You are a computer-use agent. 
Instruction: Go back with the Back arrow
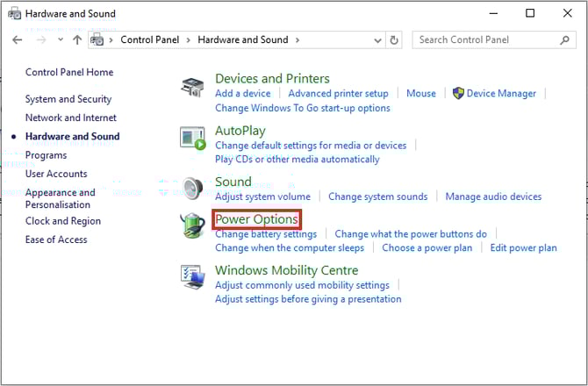coord(18,40)
